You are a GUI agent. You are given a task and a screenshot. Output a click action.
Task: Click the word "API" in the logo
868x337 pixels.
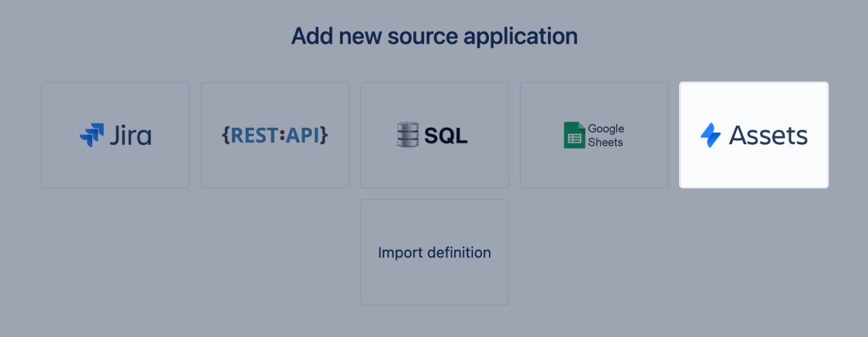pos(303,135)
